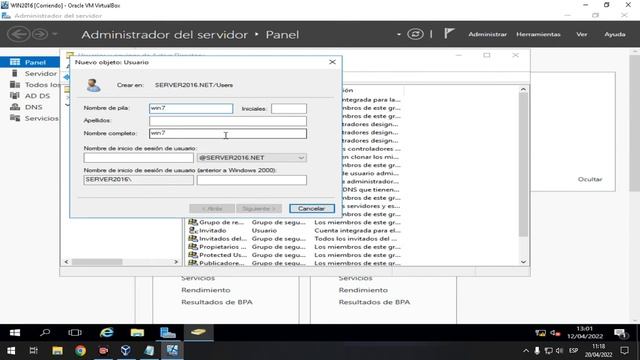
Task: Click the Iniciales field
Action: (x=289, y=109)
